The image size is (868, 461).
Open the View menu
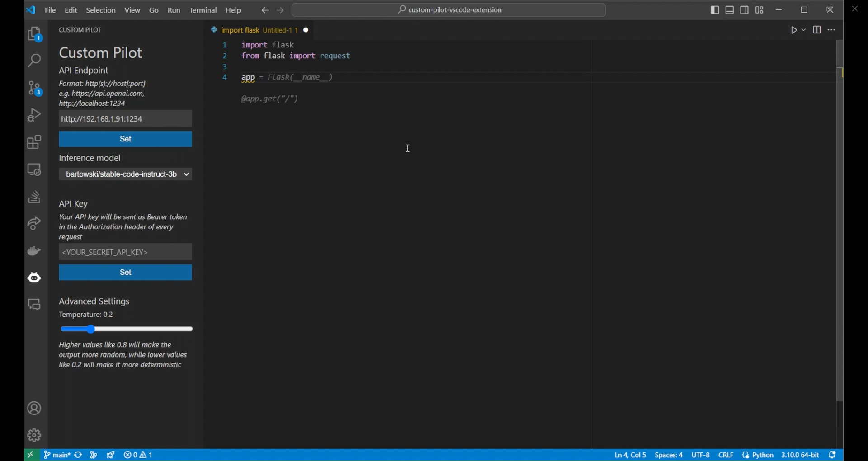coord(132,10)
